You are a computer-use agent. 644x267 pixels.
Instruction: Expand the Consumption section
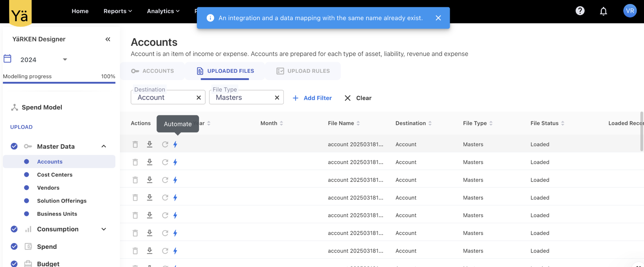(104, 229)
